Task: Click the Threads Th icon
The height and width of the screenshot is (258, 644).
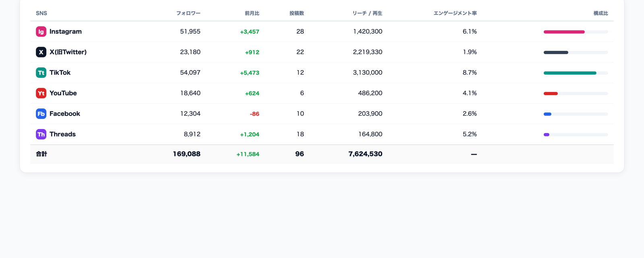Action: 41,134
